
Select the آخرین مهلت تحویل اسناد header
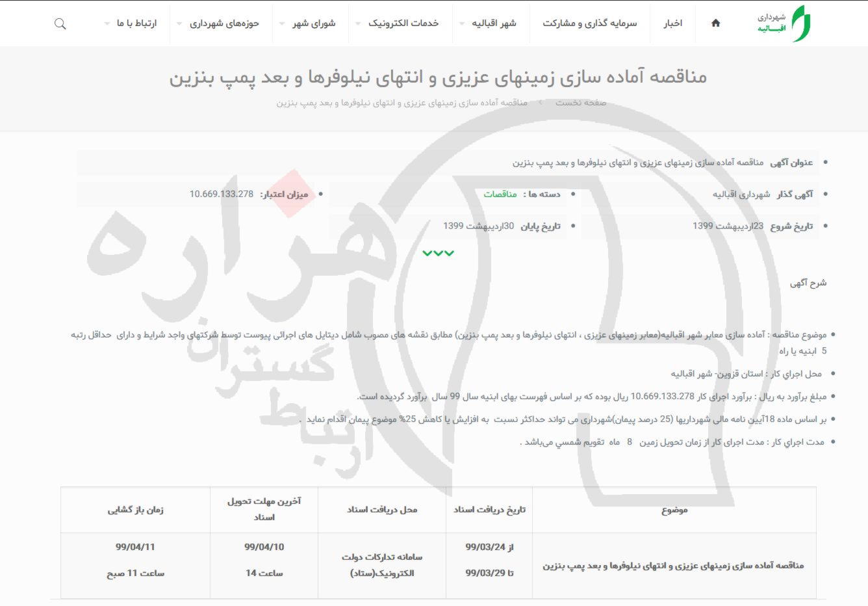coord(264,509)
